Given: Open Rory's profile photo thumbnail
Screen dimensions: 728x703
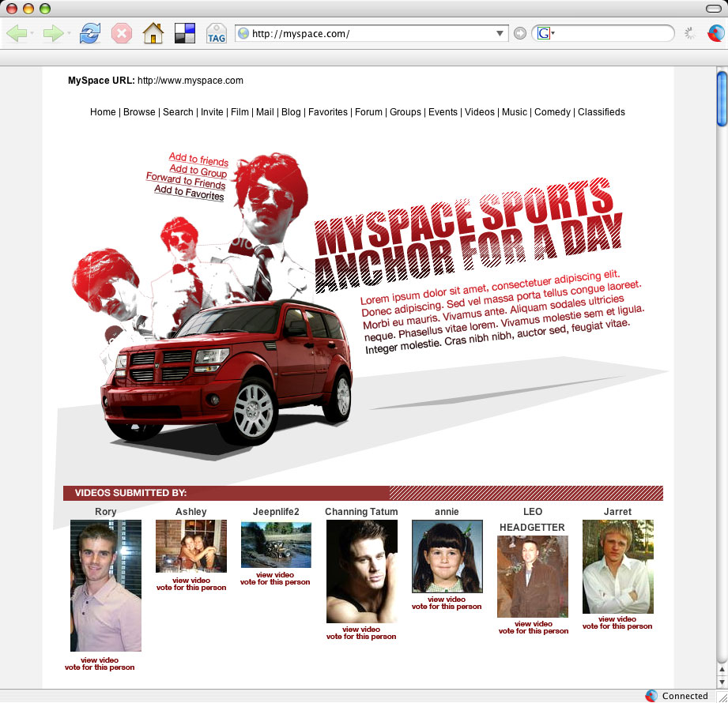Looking at the screenshot, I should coord(106,585).
